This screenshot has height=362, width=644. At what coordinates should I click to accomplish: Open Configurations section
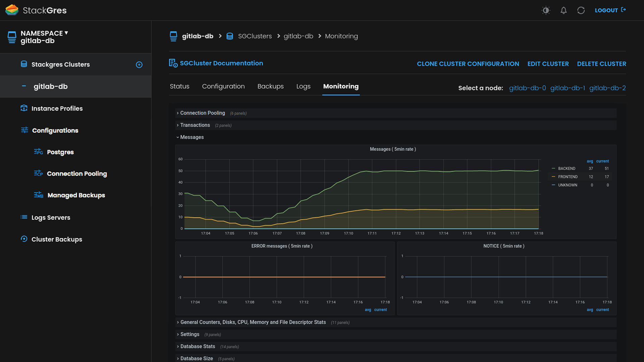(55, 130)
